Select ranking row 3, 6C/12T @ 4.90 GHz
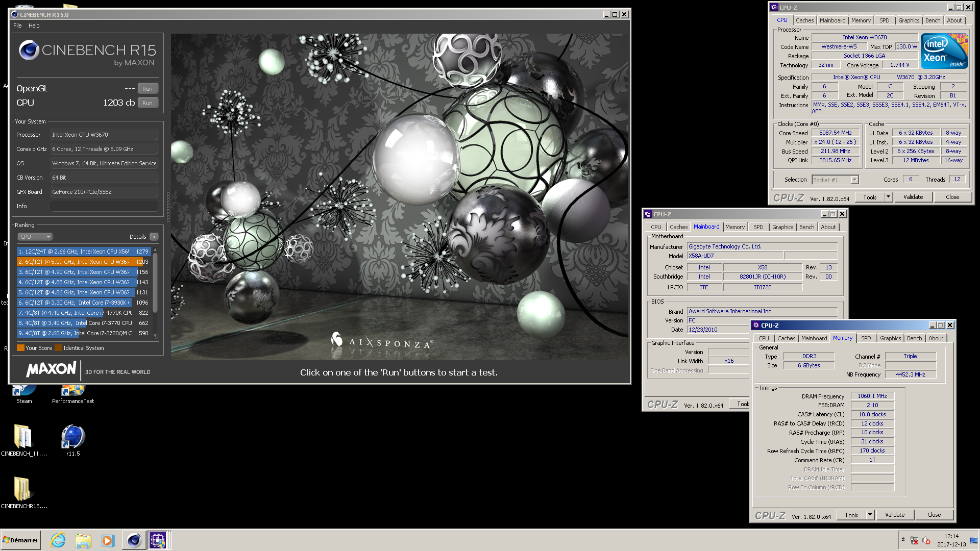Viewport: 980px width, 551px height. click(x=83, y=272)
